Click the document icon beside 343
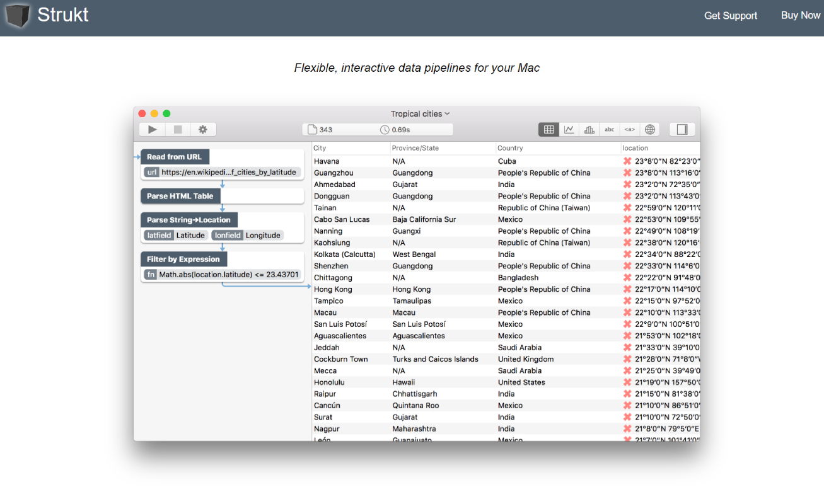Viewport: 824px width, 504px height. [312, 129]
